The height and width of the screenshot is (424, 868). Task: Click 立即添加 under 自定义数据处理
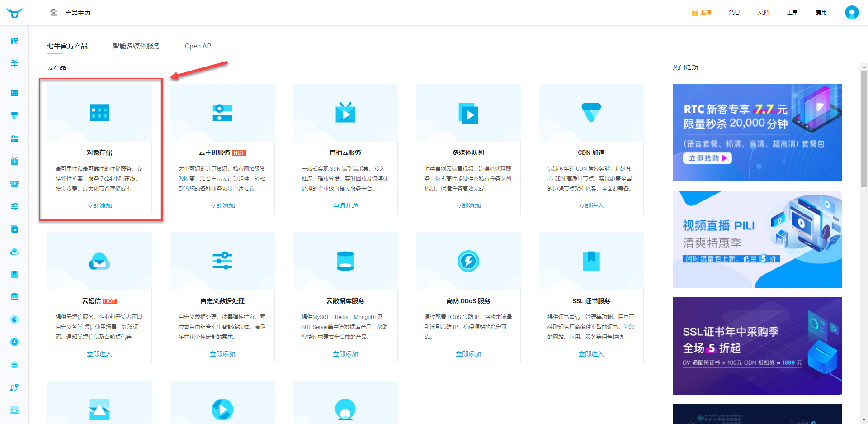pyautogui.click(x=222, y=354)
